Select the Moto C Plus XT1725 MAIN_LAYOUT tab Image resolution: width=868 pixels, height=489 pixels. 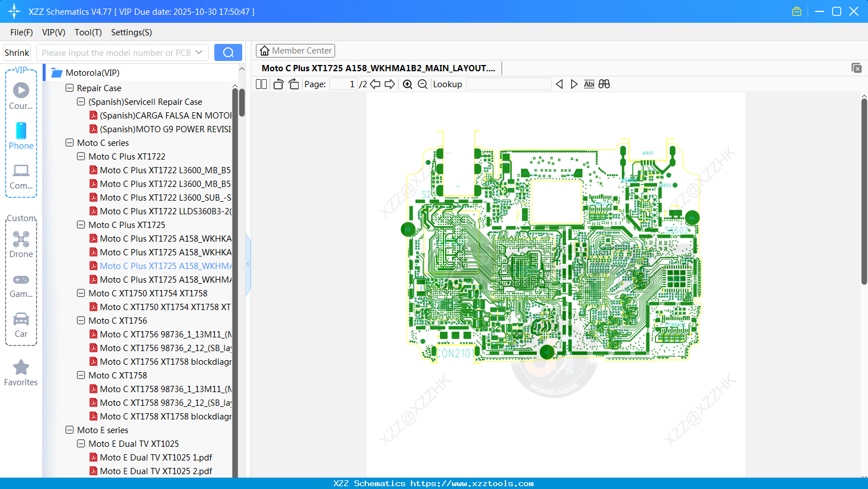click(x=378, y=68)
